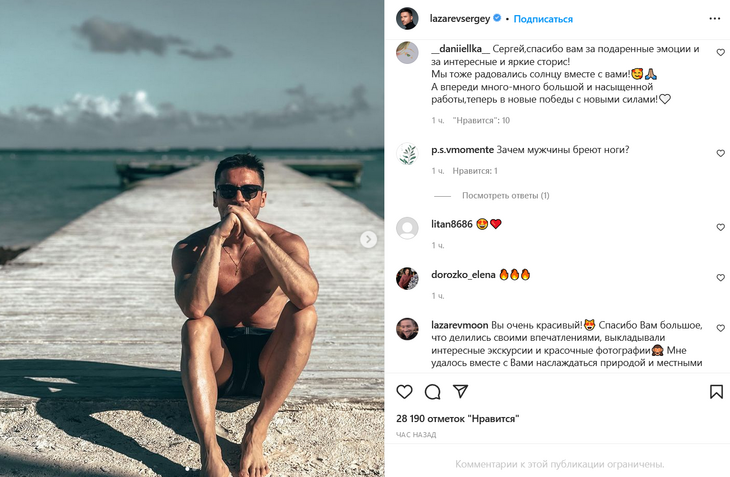Like the litan8686 comment
730x477 pixels.
[x=720, y=227]
